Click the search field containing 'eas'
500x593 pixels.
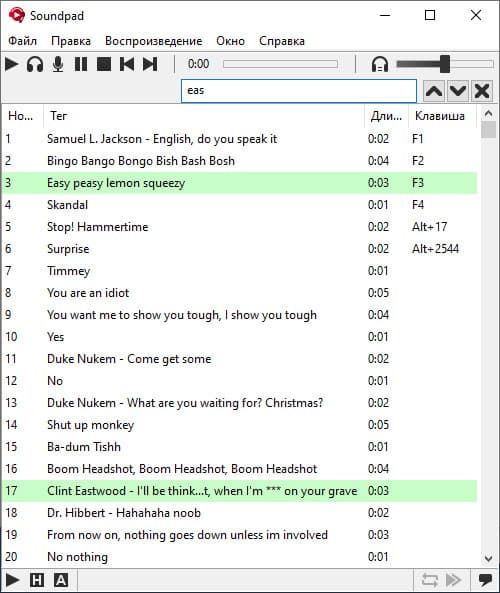pyautogui.click(x=299, y=91)
